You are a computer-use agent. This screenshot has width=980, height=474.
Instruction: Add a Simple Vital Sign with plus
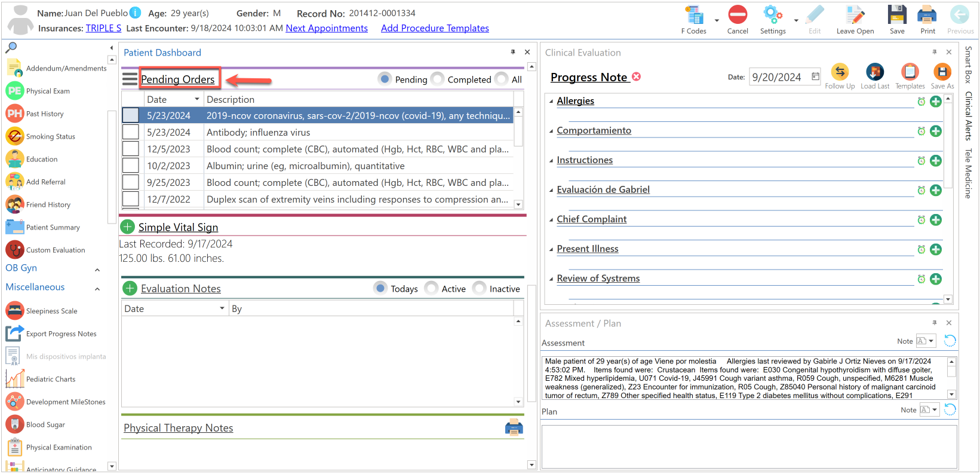click(x=127, y=227)
